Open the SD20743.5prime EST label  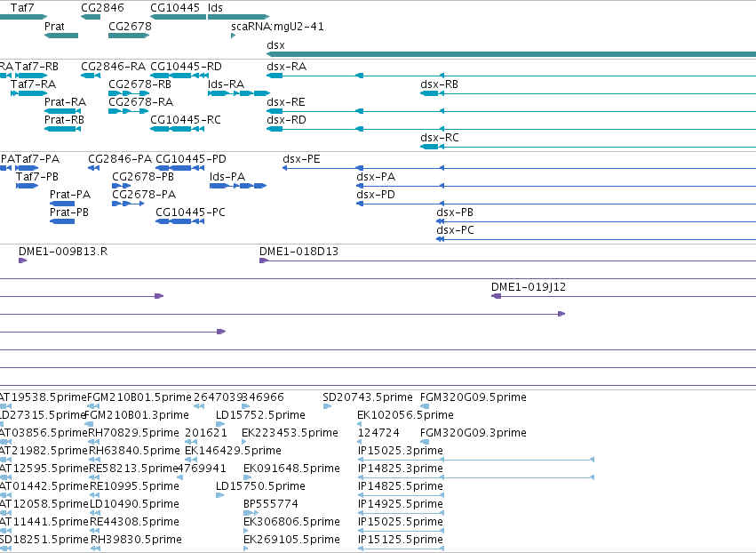tap(368, 397)
